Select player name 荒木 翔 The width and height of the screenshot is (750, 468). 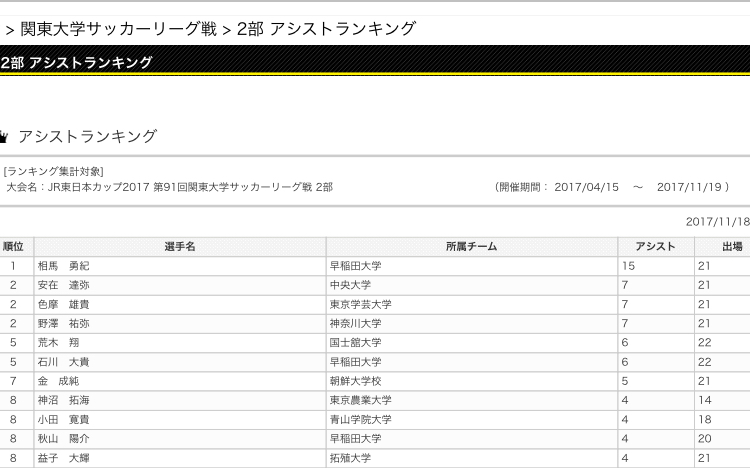tap(58, 343)
